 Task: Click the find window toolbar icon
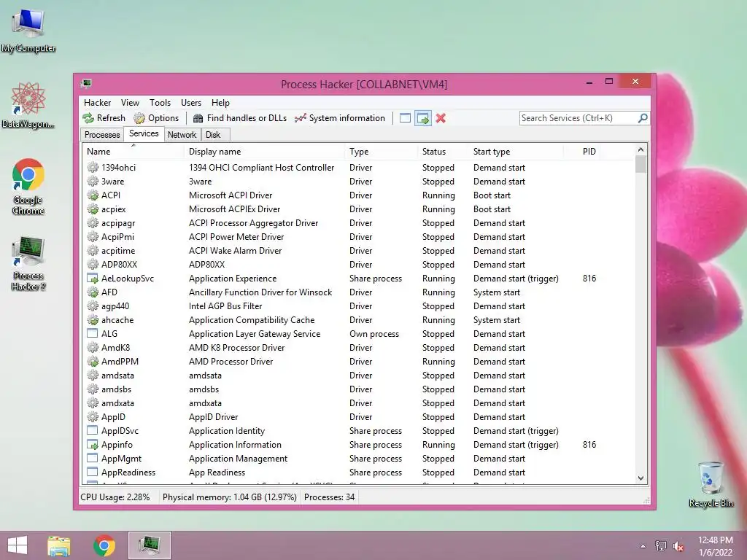click(x=405, y=118)
